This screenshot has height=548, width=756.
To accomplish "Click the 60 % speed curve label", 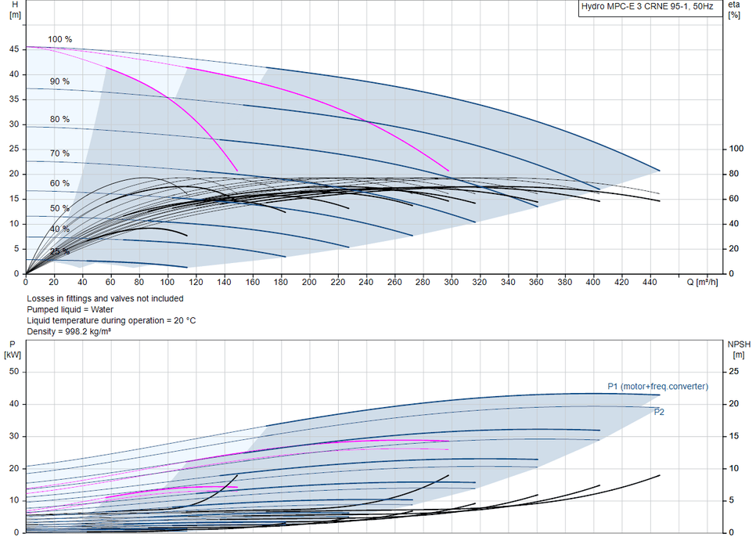I will point(59,183).
